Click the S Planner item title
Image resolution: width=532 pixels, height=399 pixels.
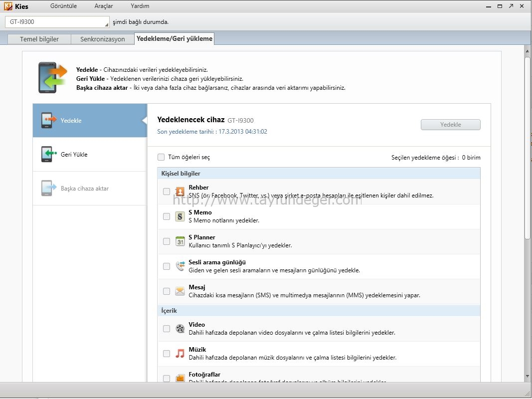(x=202, y=237)
